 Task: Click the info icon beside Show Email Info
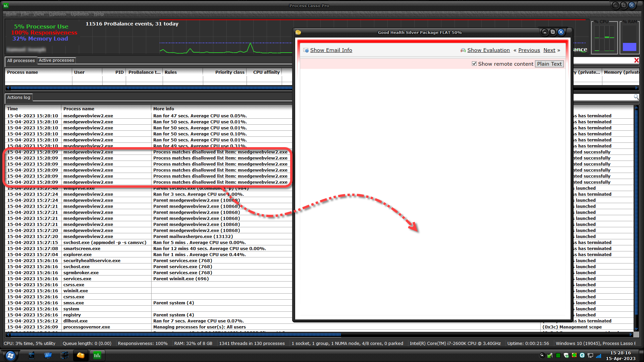click(x=306, y=50)
